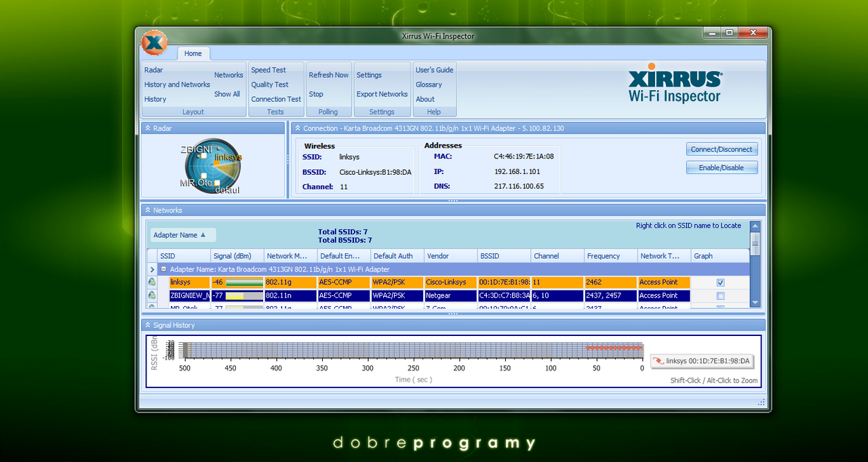This screenshot has height=462, width=868.
Task: Click the linksys signal strength bar
Action: 244,282
